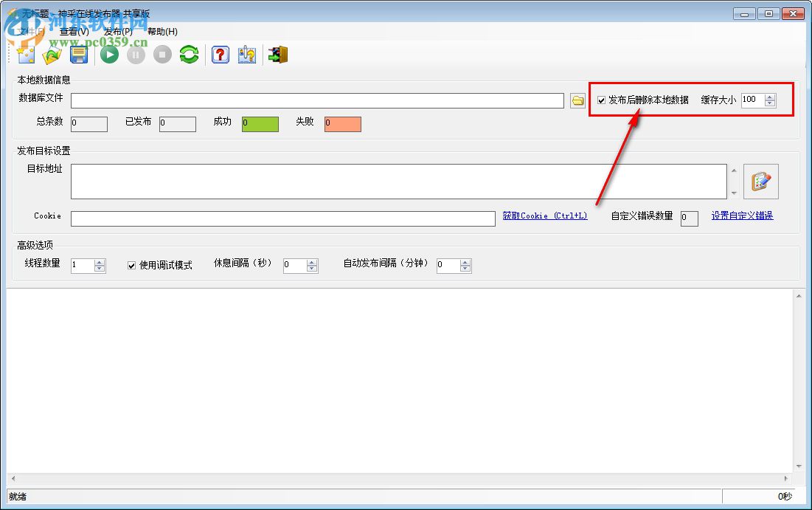This screenshot has height=510, width=812.
Task: Click the grey stop toolbar button
Action: coord(162,55)
